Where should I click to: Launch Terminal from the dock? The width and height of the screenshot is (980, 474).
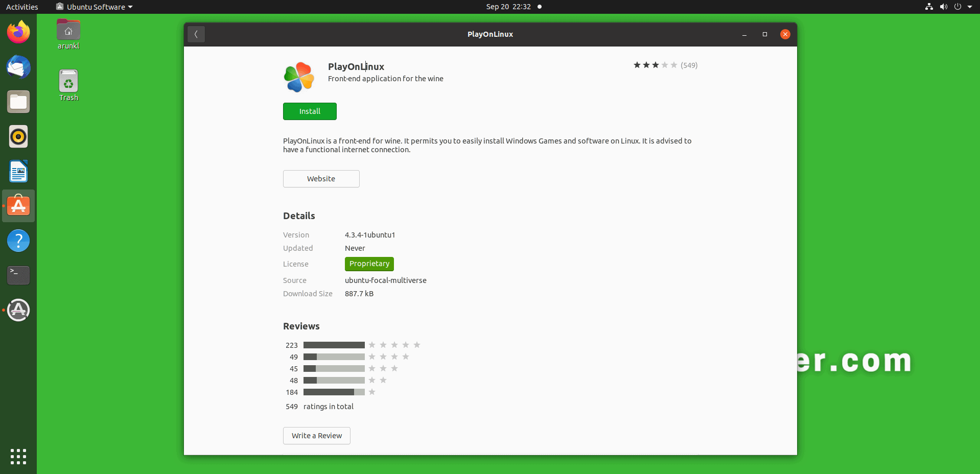[x=18, y=275]
